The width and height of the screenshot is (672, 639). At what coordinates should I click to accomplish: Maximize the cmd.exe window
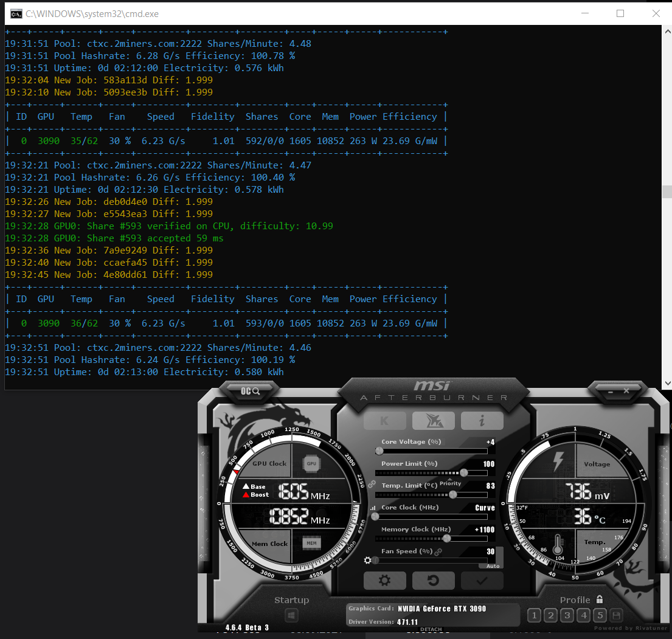coord(620,13)
